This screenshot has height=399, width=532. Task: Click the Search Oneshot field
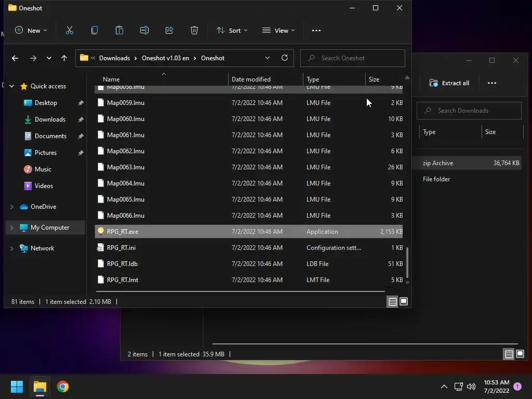[x=353, y=58]
